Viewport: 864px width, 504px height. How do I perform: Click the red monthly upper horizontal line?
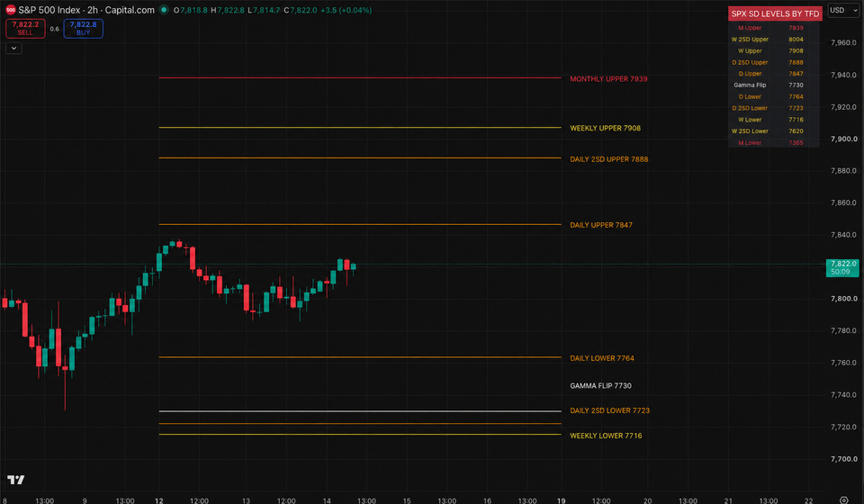tap(360, 77)
